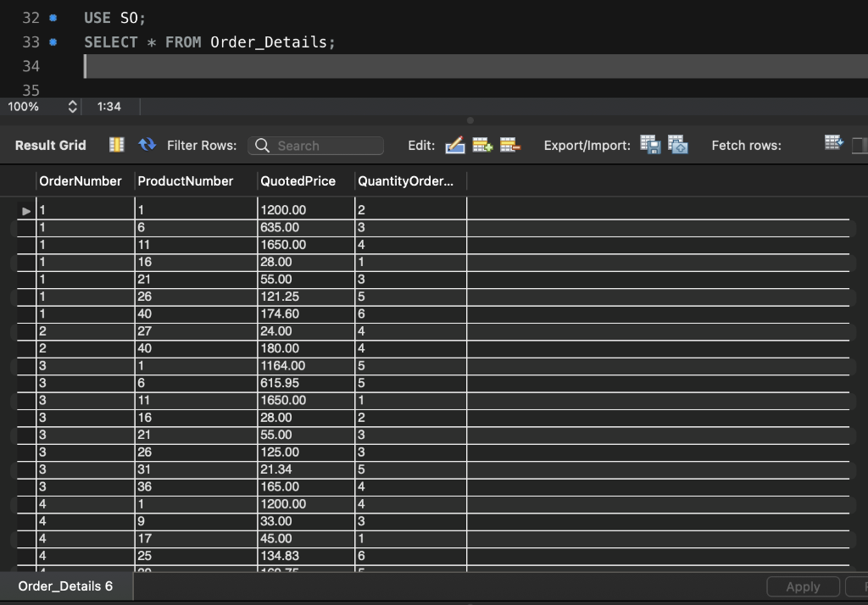The height and width of the screenshot is (605, 868).
Task: Click the blue statement marker beside line 33
Action: pos(51,41)
